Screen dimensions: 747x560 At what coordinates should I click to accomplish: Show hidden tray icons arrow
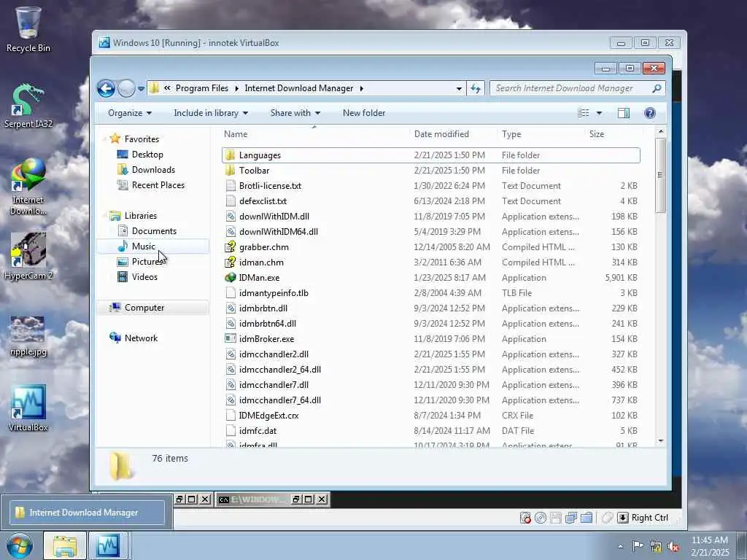tap(620, 546)
